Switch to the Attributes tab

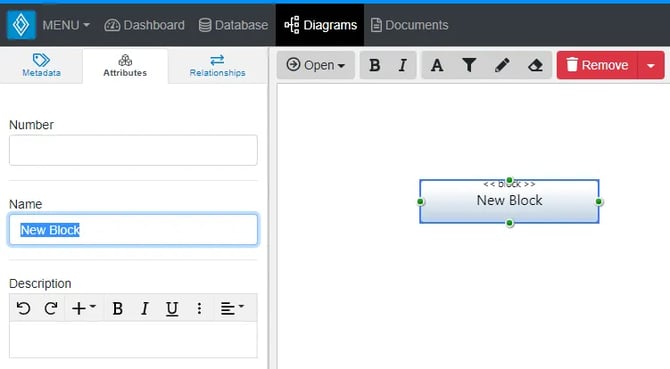coord(125,66)
